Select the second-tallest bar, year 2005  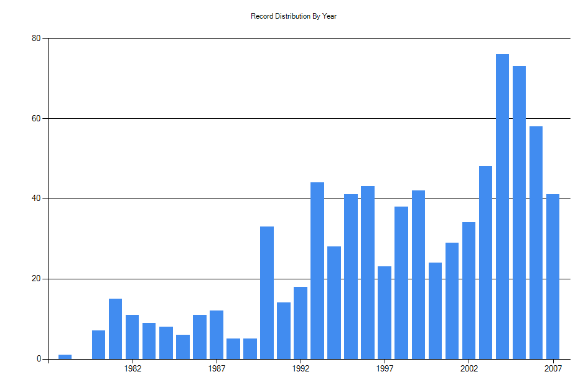519,213
